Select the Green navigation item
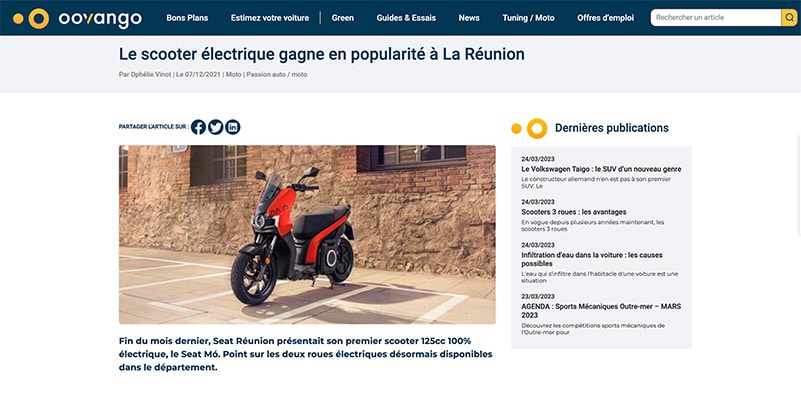The width and height of the screenshot is (801, 405). coord(342,18)
